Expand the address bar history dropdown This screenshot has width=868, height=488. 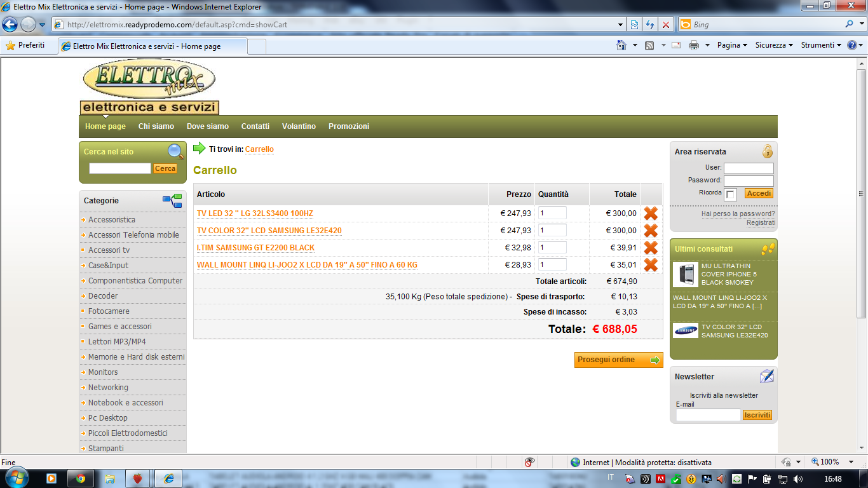click(621, 25)
